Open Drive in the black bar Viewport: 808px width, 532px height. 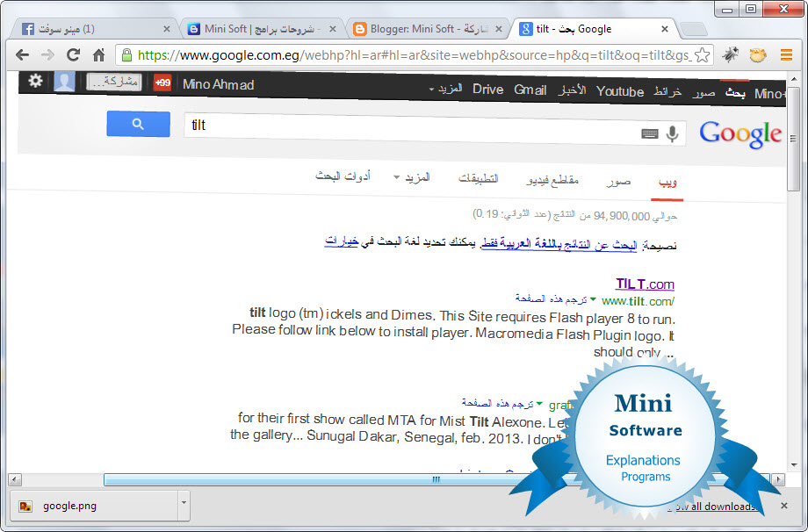click(x=487, y=89)
